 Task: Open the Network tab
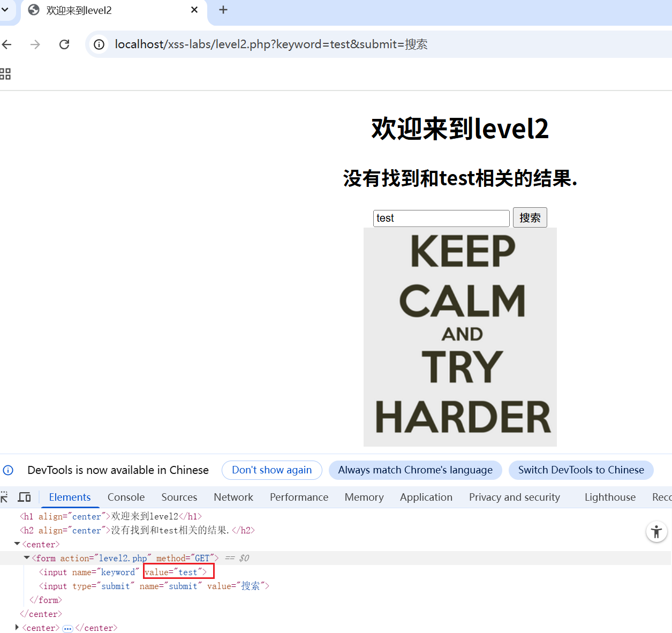(x=233, y=497)
